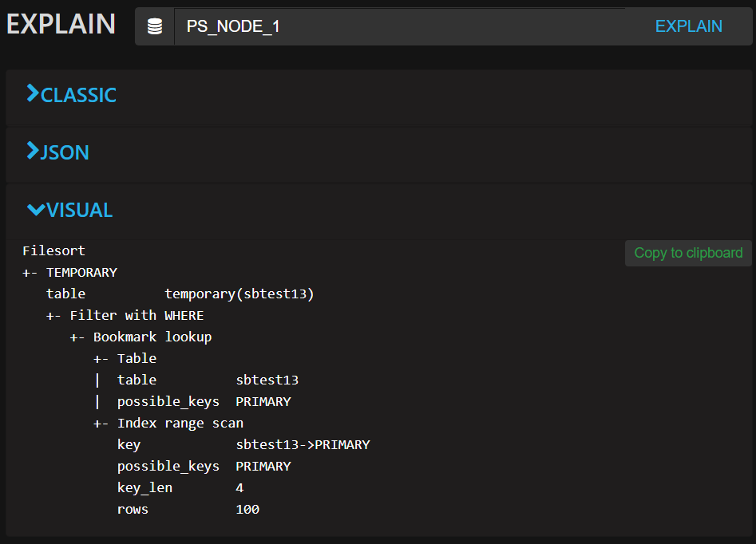Click the VISUAL section title
The image size is (756, 544).
tap(79, 210)
